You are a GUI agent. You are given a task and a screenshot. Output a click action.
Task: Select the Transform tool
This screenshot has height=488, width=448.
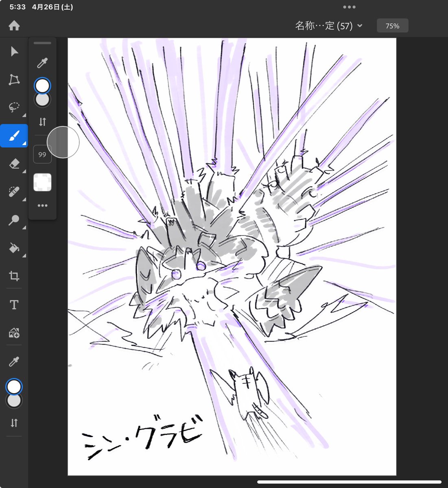[14, 79]
